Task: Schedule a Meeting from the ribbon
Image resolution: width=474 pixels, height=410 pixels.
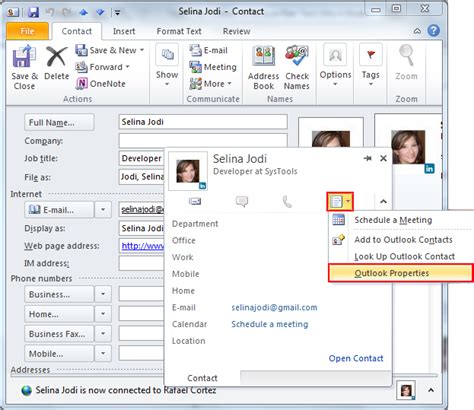Action: point(213,67)
